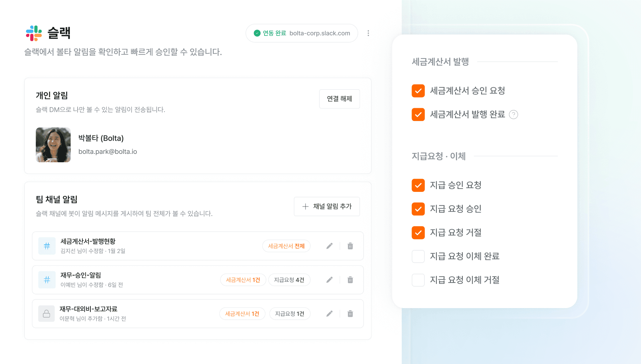Click the 팀 채널 알림 heading
Image resolution: width=641 pixels, height=364 pixels.
57,200
